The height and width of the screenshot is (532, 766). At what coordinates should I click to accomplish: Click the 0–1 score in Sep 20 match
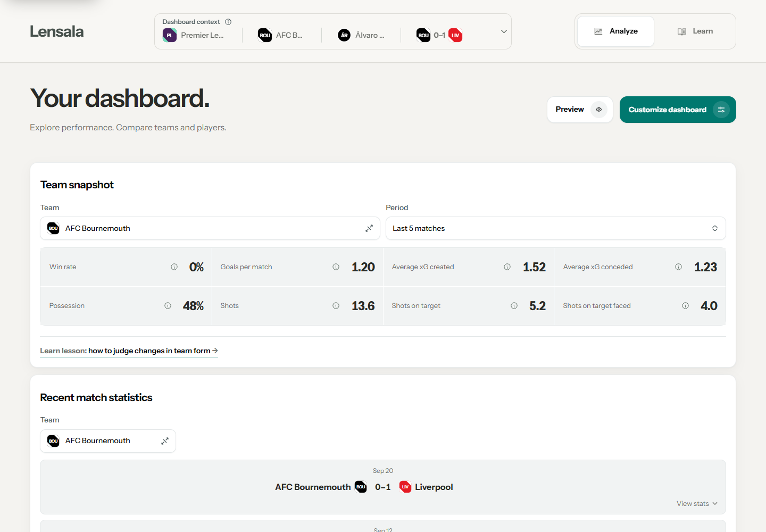[x=383, y=487]
